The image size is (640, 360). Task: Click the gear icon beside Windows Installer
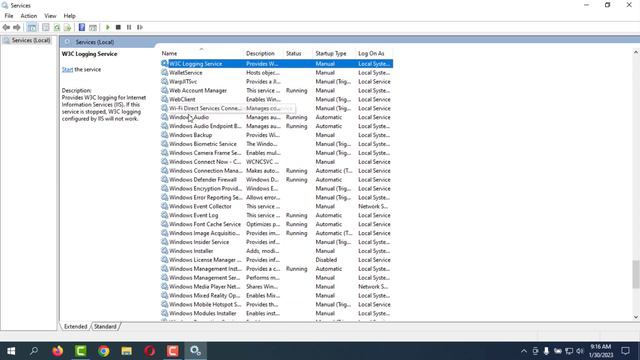click(164, 251)
